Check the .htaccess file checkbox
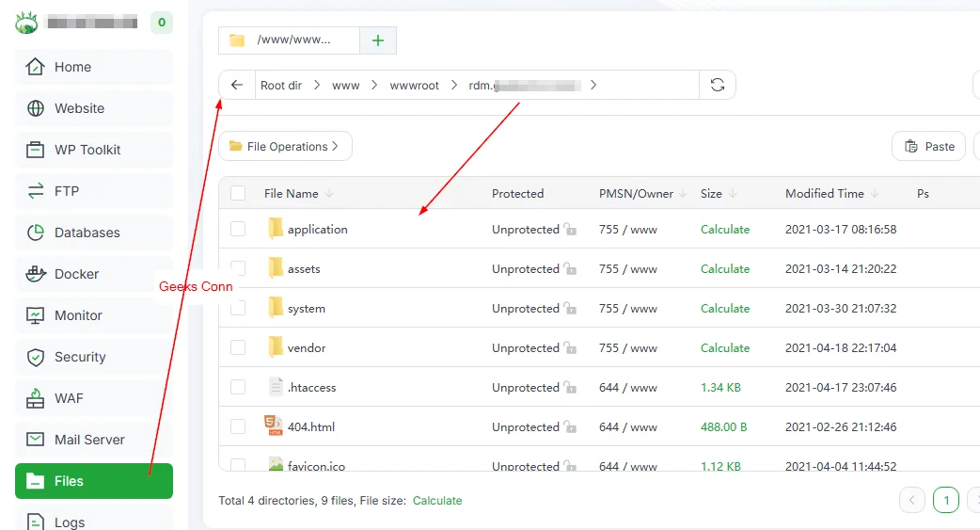Screen dimensions: 980x530 [x=238, y=387]
